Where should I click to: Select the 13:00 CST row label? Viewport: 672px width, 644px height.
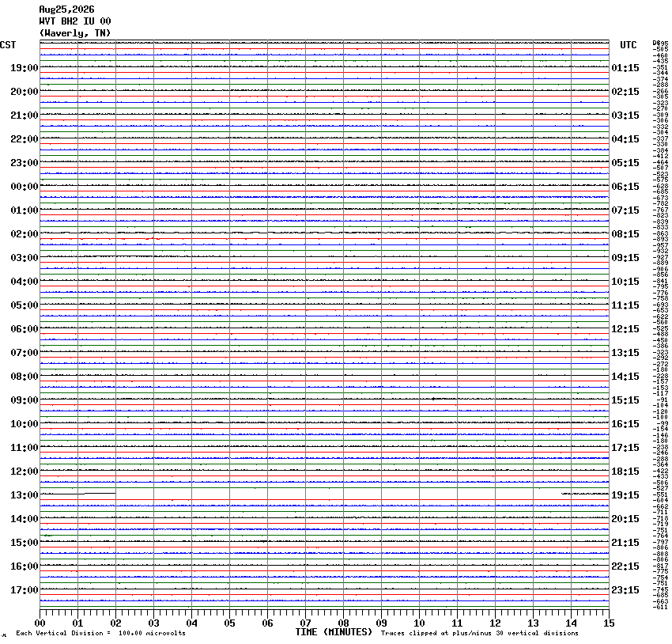[x=25, y=495]
